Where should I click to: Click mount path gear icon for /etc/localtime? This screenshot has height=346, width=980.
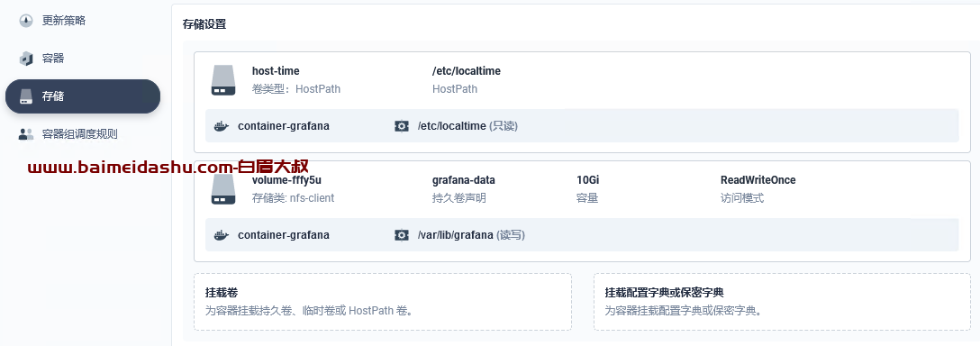(x=401, y=126)
